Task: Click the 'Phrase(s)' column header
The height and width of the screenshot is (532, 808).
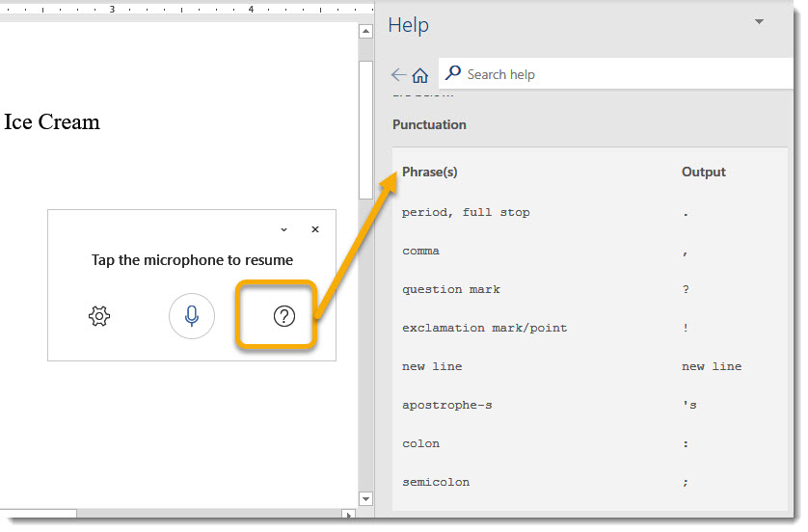Action: (x=430, y=172)
